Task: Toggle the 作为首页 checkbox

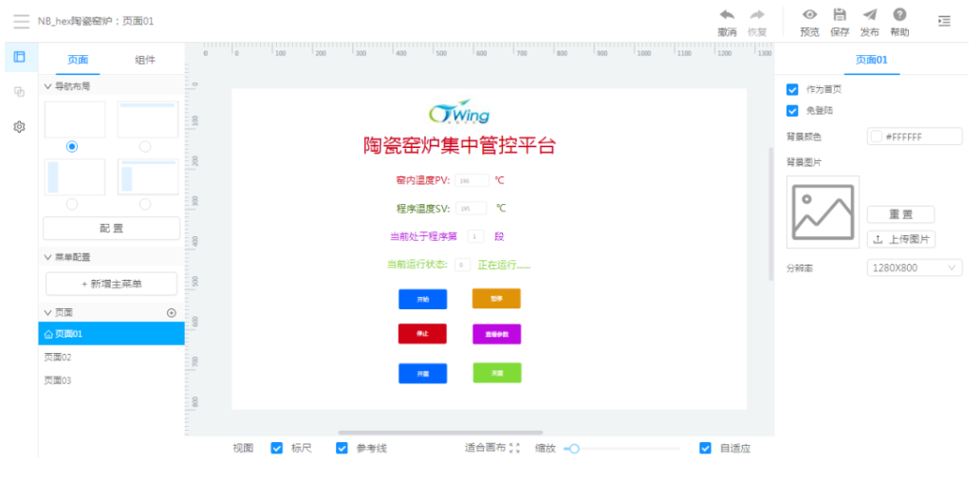Action: tap(793, 89)
